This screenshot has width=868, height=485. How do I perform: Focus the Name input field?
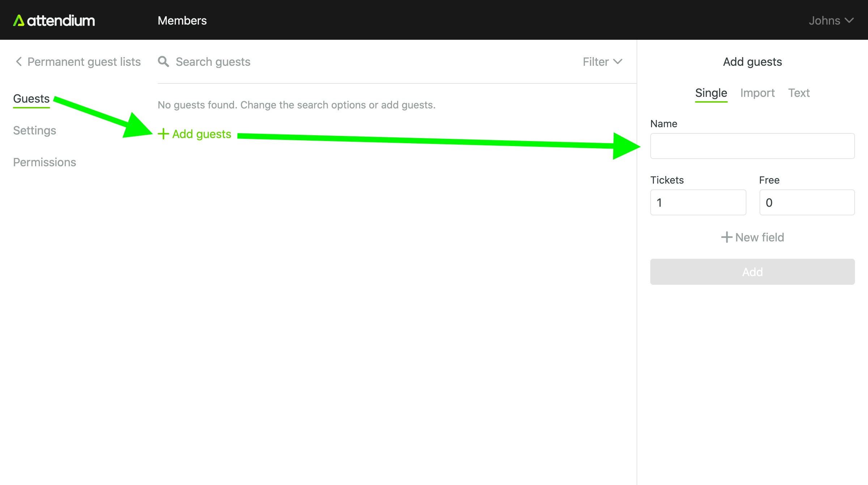click(752, 146)
